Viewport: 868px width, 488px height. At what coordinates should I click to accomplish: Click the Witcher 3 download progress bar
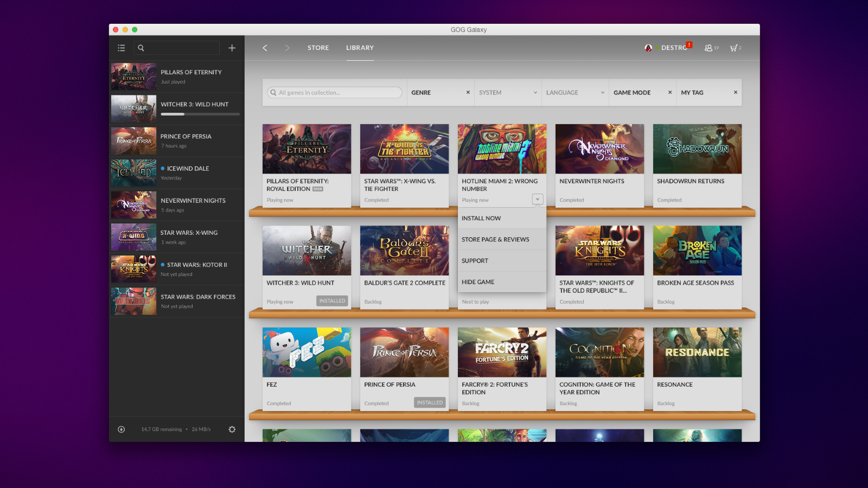point(200,114)
